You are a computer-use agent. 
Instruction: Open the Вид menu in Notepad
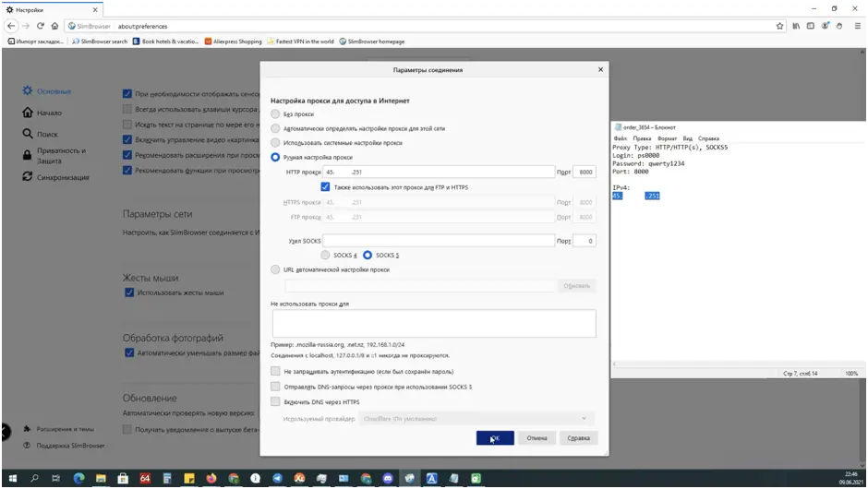[688, 138]
